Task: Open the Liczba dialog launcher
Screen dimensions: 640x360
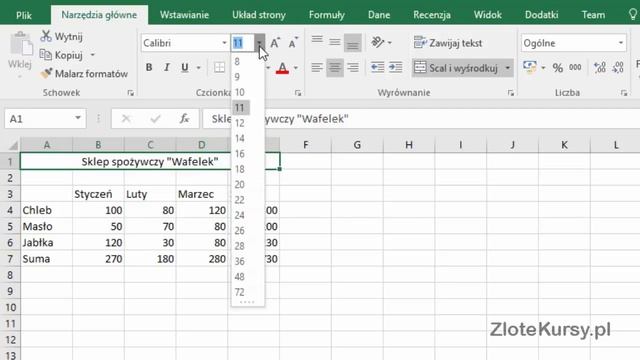Action: (624, 93)
